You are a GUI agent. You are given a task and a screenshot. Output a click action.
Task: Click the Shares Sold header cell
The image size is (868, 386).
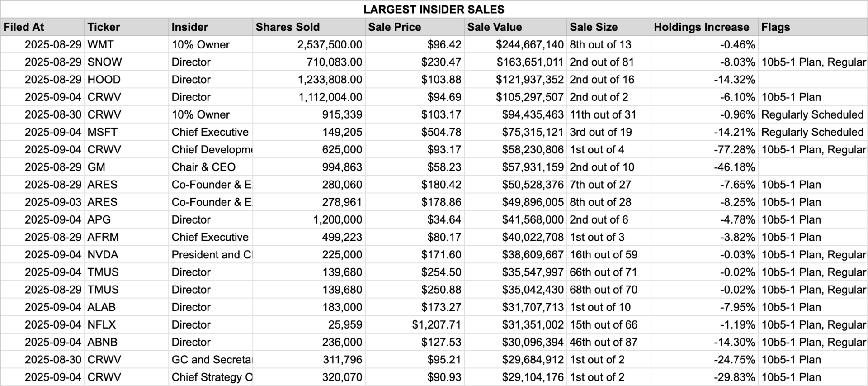(x=309, y=27)
